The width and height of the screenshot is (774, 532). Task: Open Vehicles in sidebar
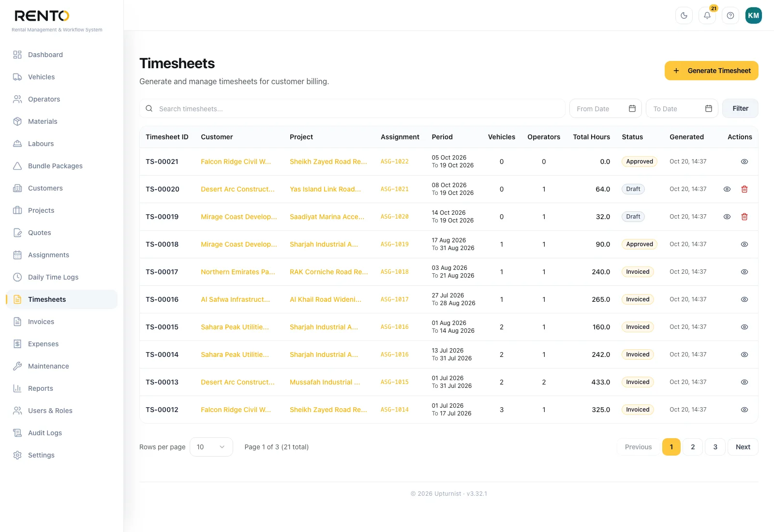pyautogui.click(x=61, y=77)
